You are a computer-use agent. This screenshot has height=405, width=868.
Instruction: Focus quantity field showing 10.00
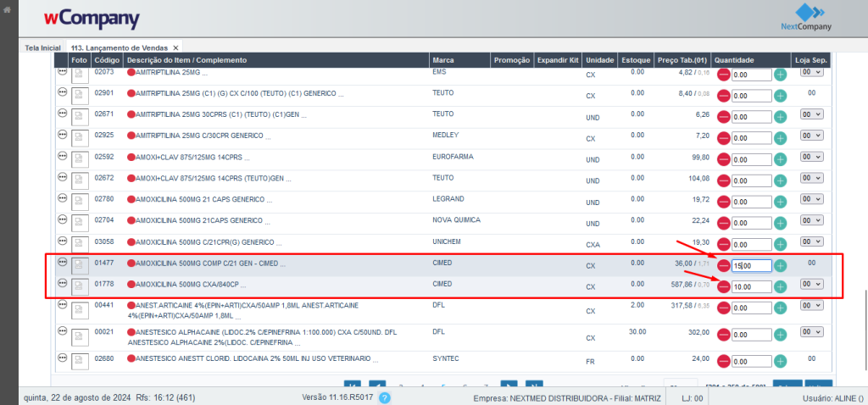pos(751,286)
